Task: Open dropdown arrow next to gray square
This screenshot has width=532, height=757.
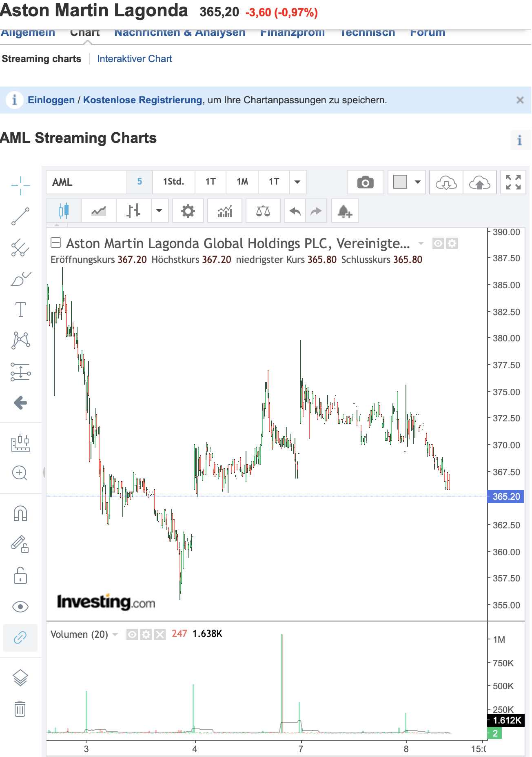Action: (418, 182)
